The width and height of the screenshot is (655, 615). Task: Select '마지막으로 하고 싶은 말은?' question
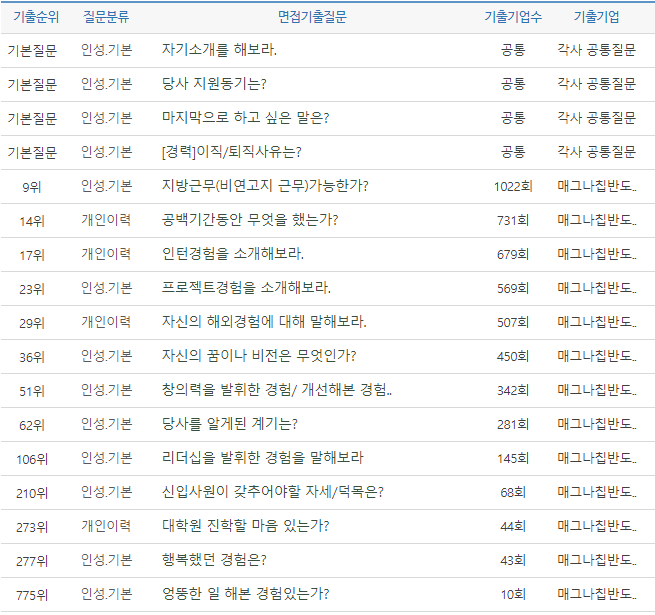245,118
